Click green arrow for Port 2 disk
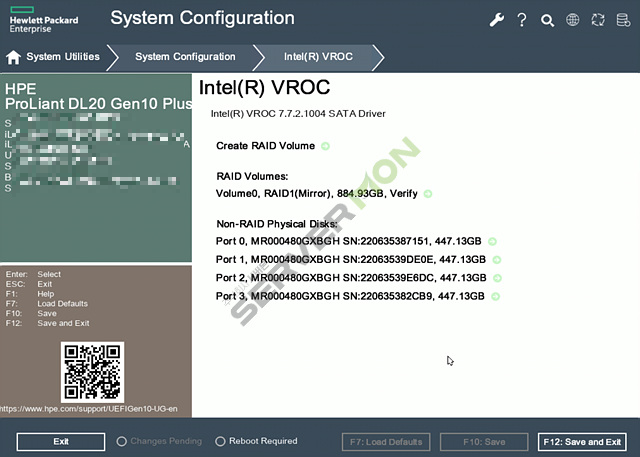This screenshot has width=640, height=457. pos(497,278)
